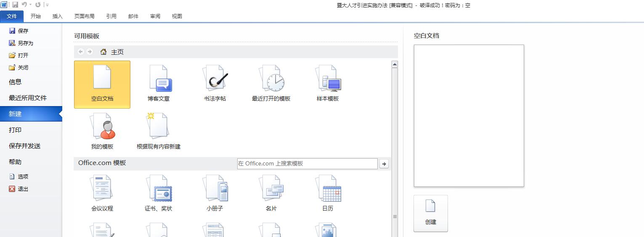Click the 空白文档 preview thumbnail

[469, 116]
